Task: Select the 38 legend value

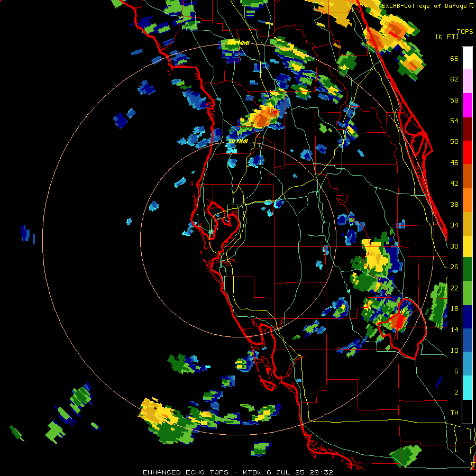Action: (x=454, y=204)
